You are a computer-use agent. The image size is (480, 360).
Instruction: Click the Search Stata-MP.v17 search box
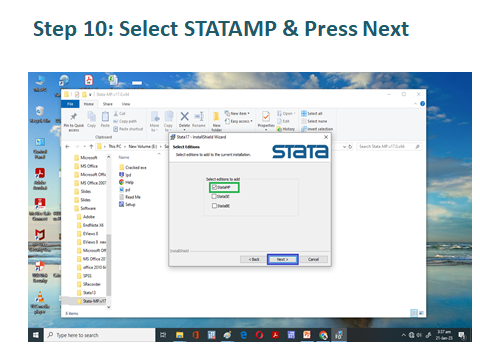389,147
